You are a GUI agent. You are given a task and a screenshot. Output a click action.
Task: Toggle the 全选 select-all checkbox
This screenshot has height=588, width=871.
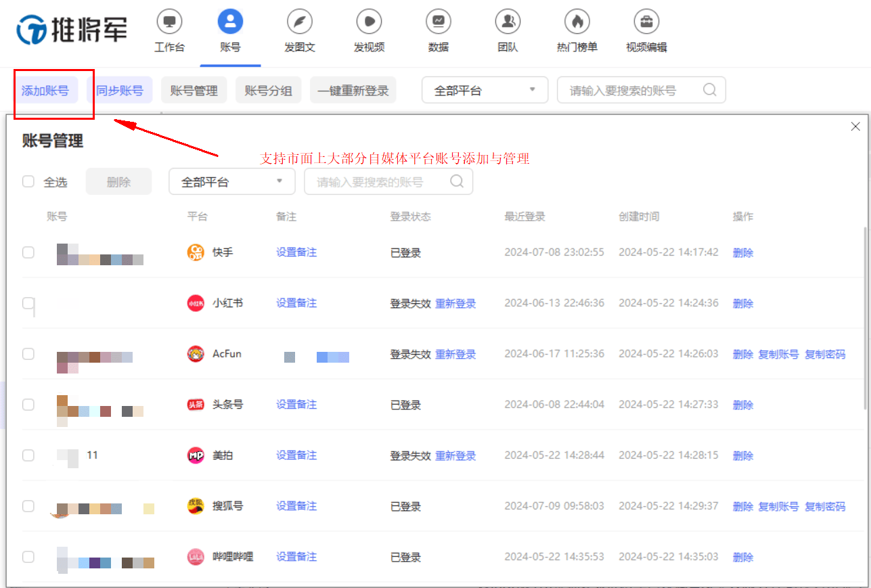coord(28,181)
